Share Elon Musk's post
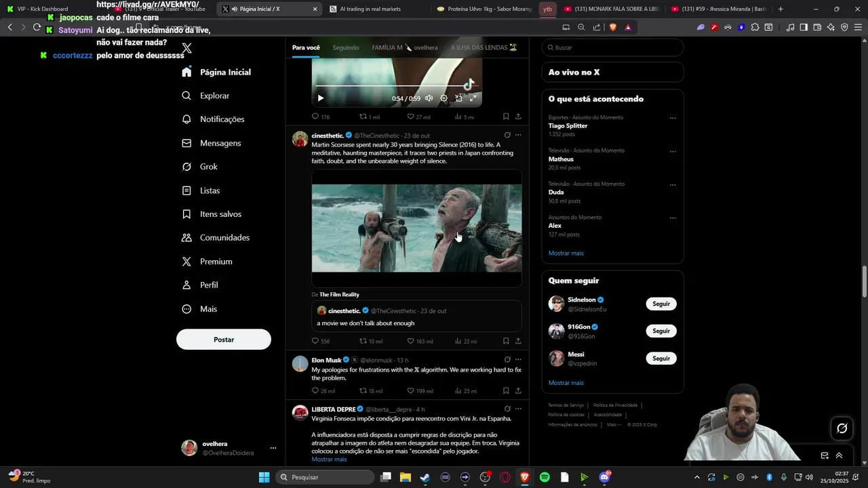The height and width of the screenshot is (488, 868). 518,390
